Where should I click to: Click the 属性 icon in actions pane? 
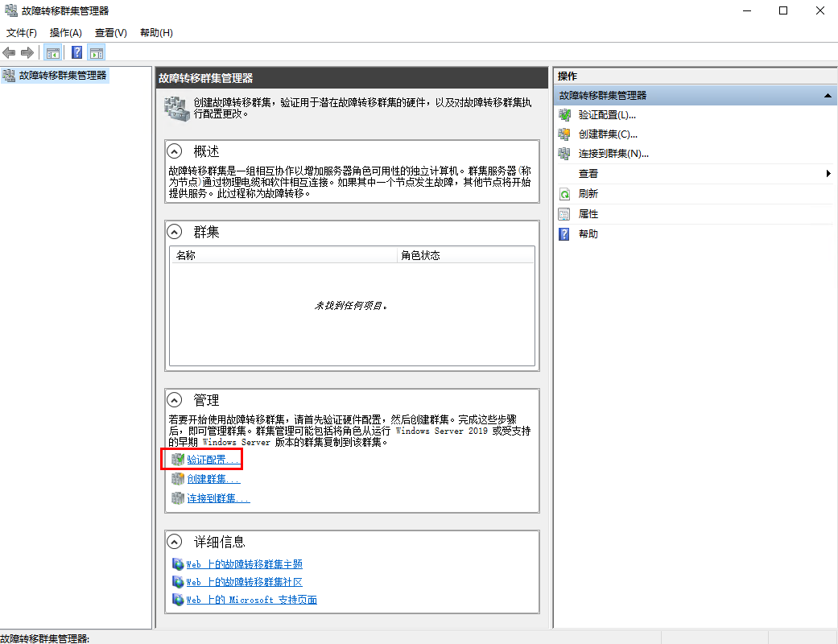pos(564,214)
